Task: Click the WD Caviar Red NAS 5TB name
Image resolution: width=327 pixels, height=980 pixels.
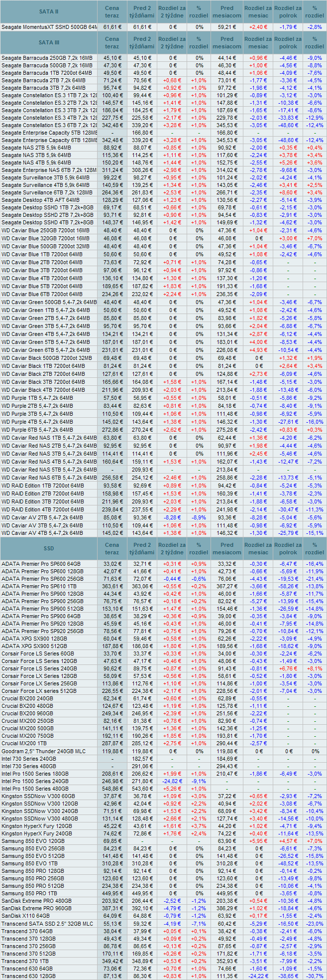Action: click(49, 470)
